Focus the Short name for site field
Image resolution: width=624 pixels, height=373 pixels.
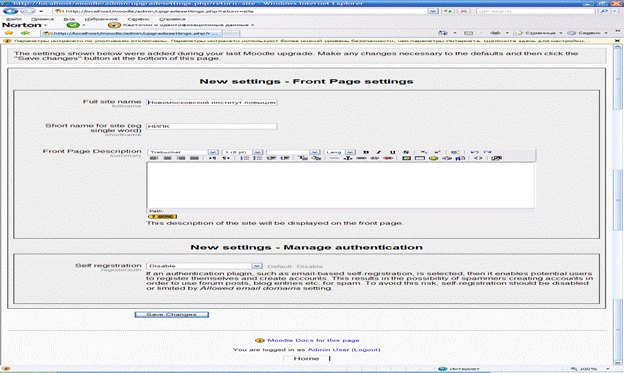212,126
